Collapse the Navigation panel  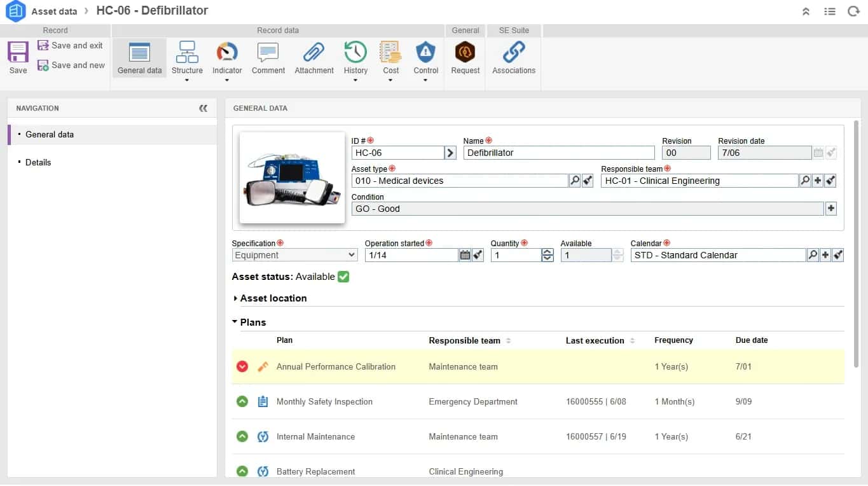click(203, 108)
